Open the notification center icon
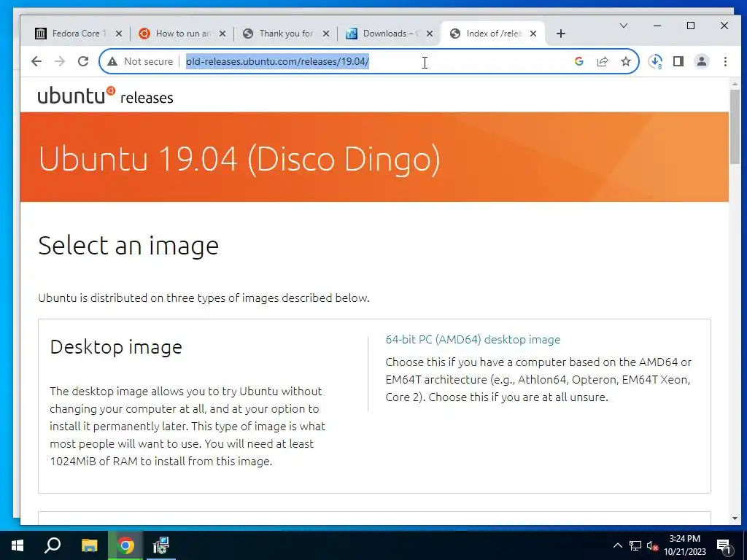 click(724, 545)
